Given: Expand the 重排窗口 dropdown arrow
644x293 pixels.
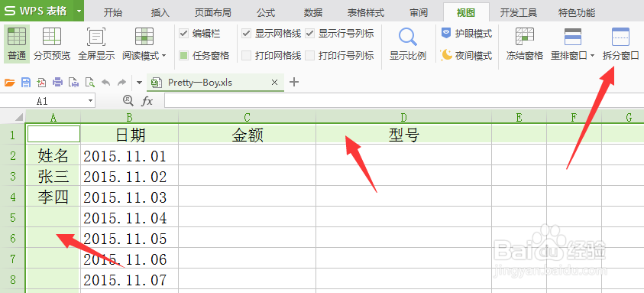Looking at the screenshot, I should pos(592,56).
